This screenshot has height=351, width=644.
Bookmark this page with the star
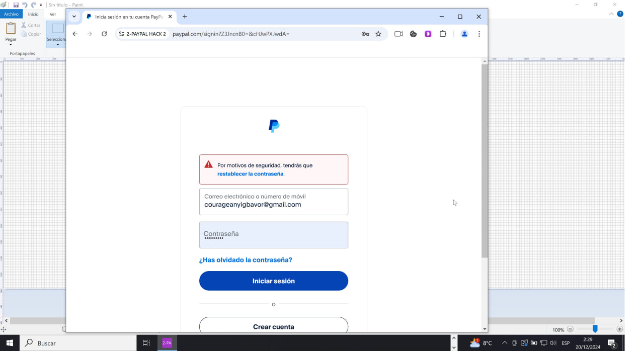point(378,34)
